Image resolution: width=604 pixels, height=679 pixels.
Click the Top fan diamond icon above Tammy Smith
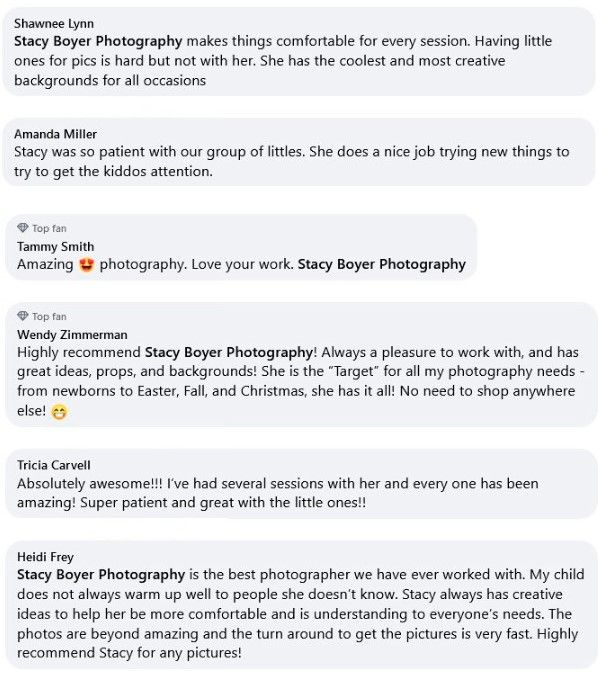click(x=23, y=228)
